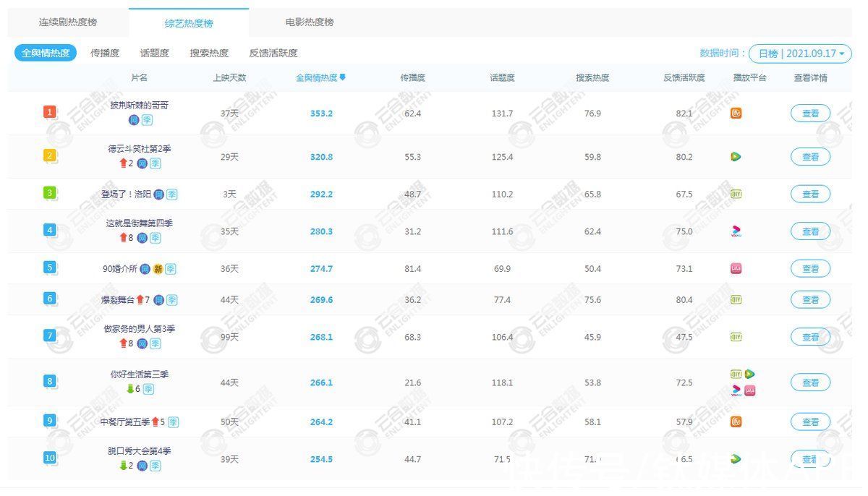Click 查看 for 90婚介所
Viewport: 868px width, 496px height.
810,269
